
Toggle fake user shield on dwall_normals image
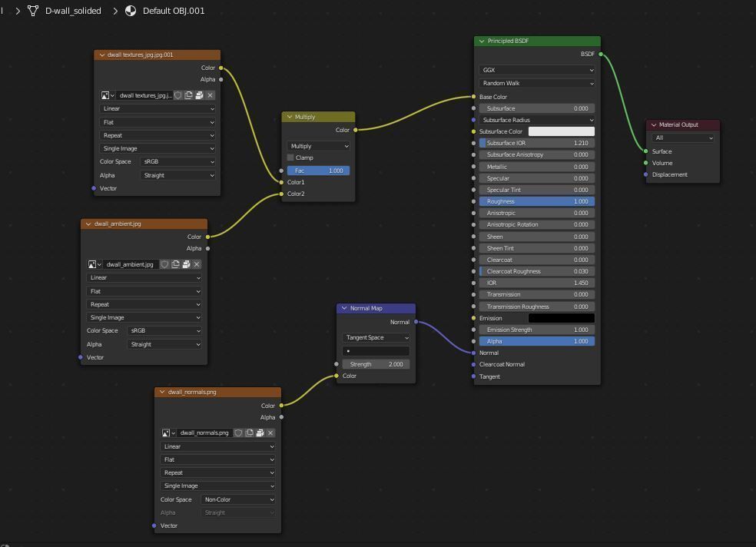(x=239, y=433)
